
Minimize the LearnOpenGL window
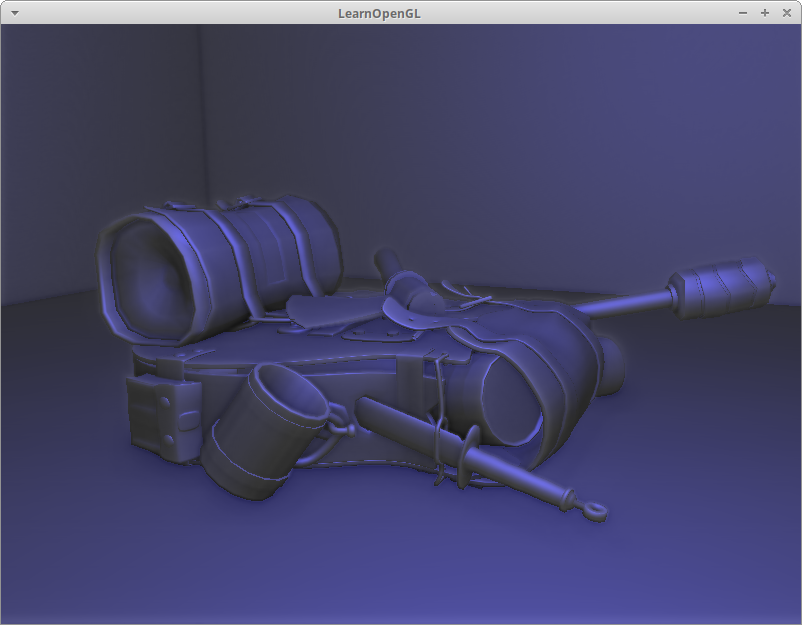(x=743, y=13)
